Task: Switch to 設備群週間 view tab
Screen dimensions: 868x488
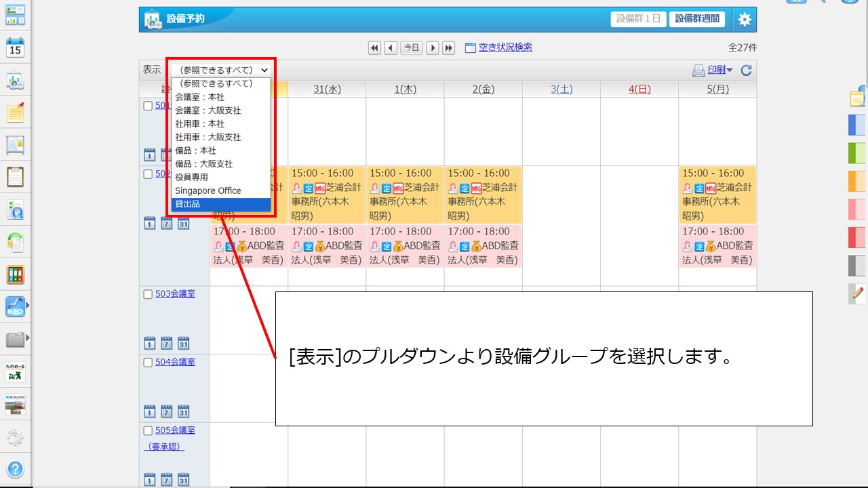Action: point(696,19)
